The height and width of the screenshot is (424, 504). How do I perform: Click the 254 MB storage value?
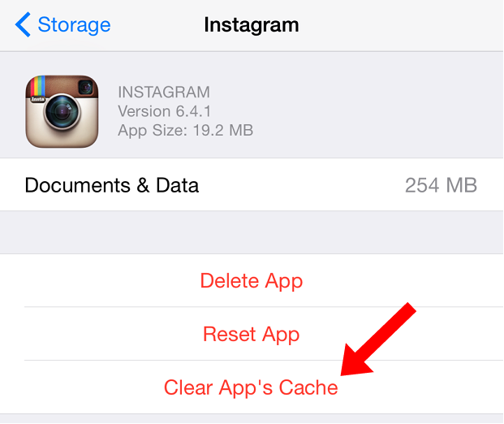click(x=441, y=185)
